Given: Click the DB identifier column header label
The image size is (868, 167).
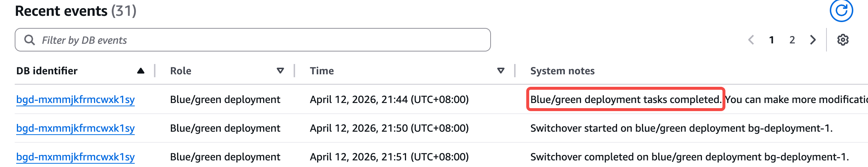Looking at the screenshot, I should pos(47,71).
